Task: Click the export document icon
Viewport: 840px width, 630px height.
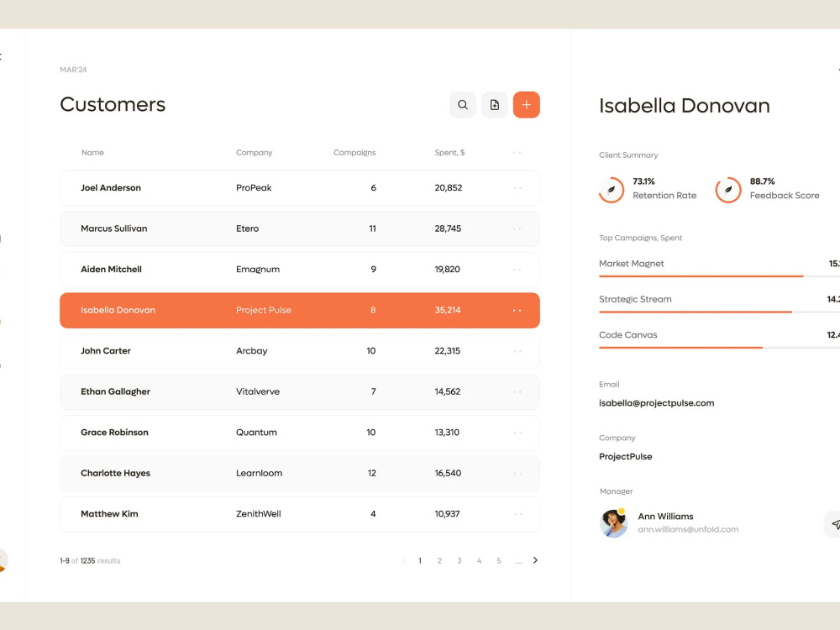Action: (x=495, y=105)
